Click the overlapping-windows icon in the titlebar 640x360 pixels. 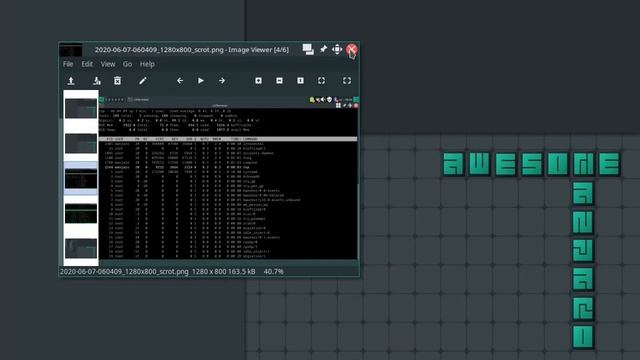[308, 49]
